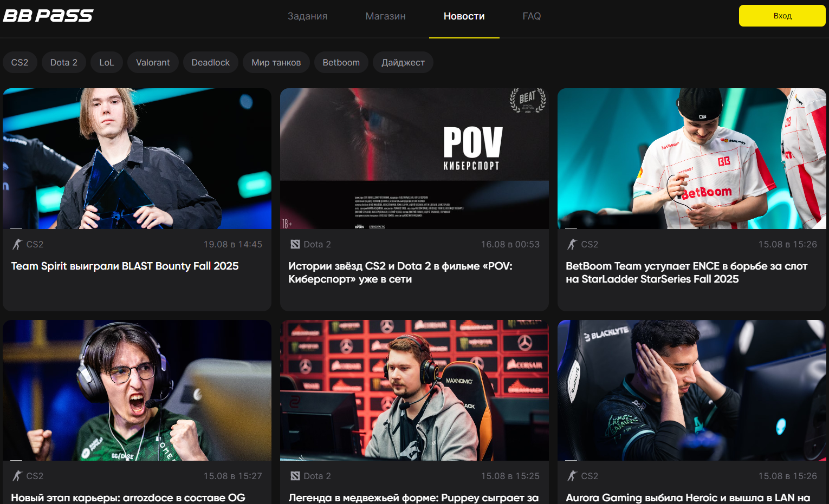829x504 pixels.
Task: Open arrozdoce shouting player photo
Action: 137,390
